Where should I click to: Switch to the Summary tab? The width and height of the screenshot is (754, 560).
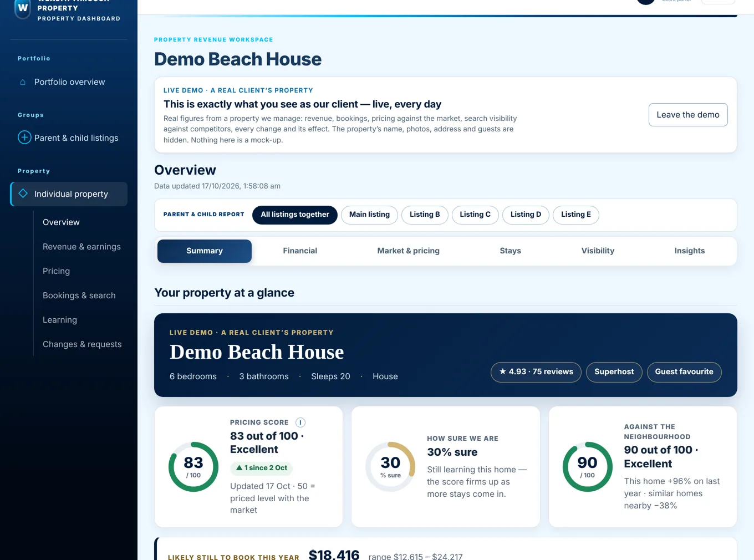coord(205,251)
